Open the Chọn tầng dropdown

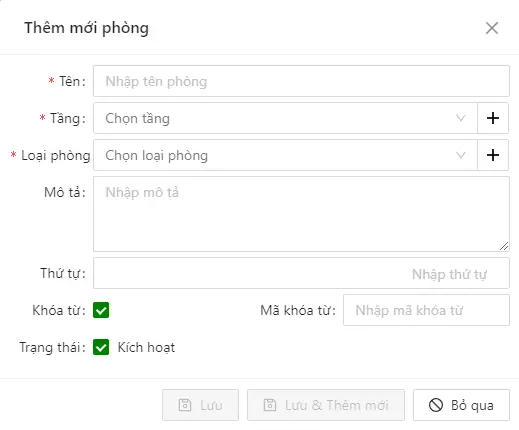pos(285,118)
